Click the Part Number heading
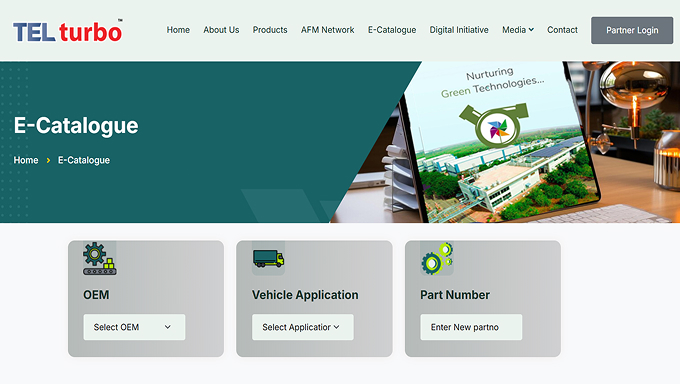This screenshot has width=680, height=384. click(x=455, y=295)
